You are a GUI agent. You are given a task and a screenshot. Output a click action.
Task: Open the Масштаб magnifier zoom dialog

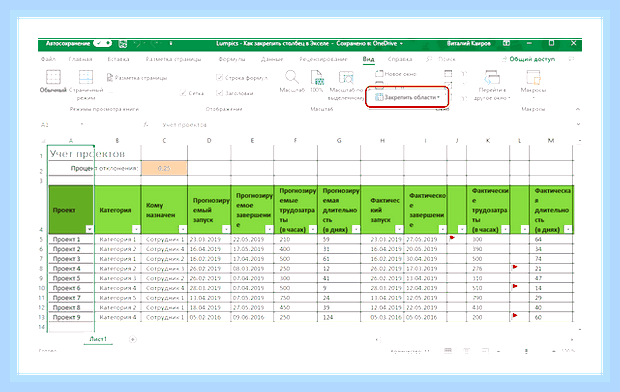(x=291, y=77)
